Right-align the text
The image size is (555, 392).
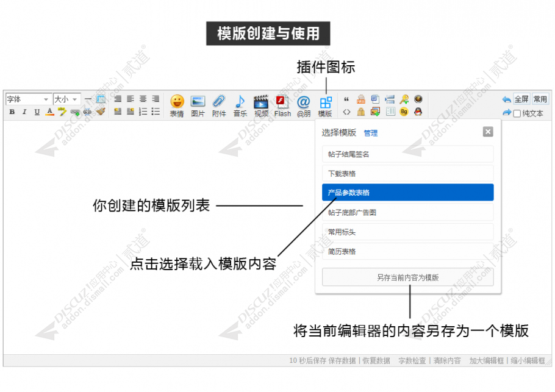point(156,99)
